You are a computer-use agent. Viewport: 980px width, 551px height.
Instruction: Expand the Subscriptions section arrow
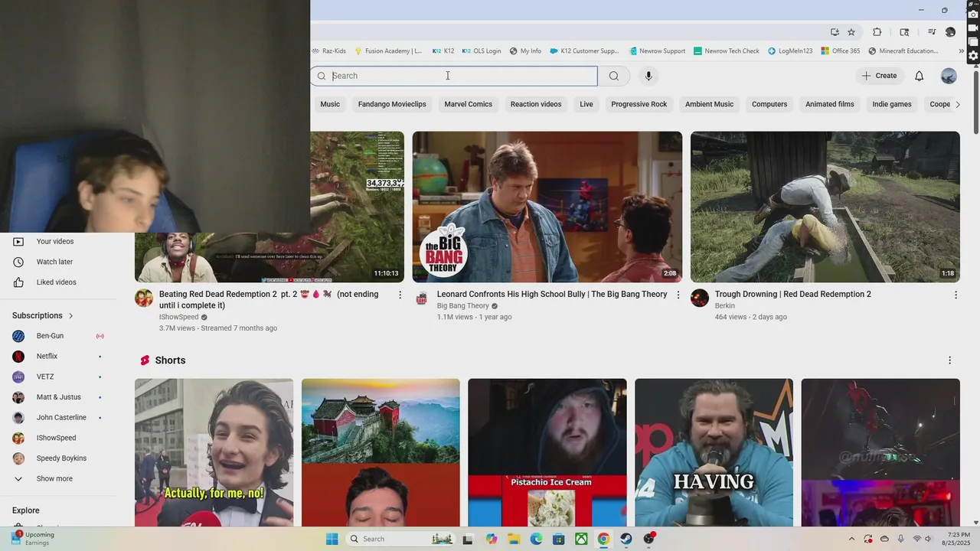point(71,315)
